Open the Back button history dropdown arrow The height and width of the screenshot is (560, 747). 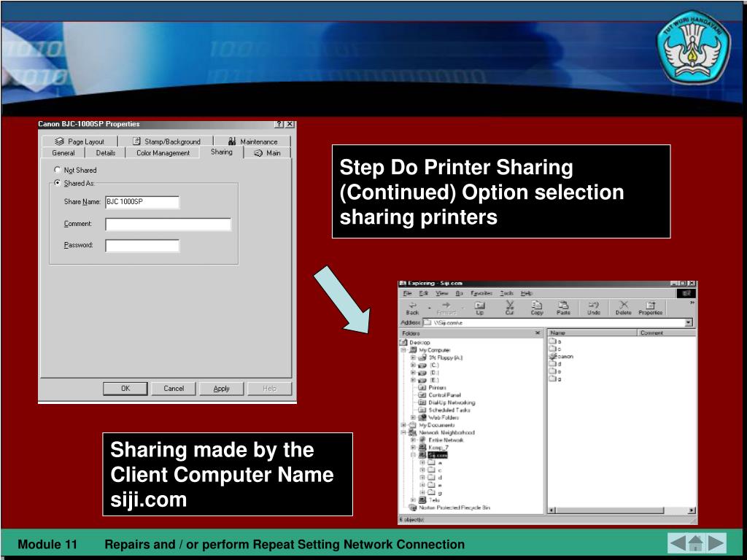coord(430,308)
